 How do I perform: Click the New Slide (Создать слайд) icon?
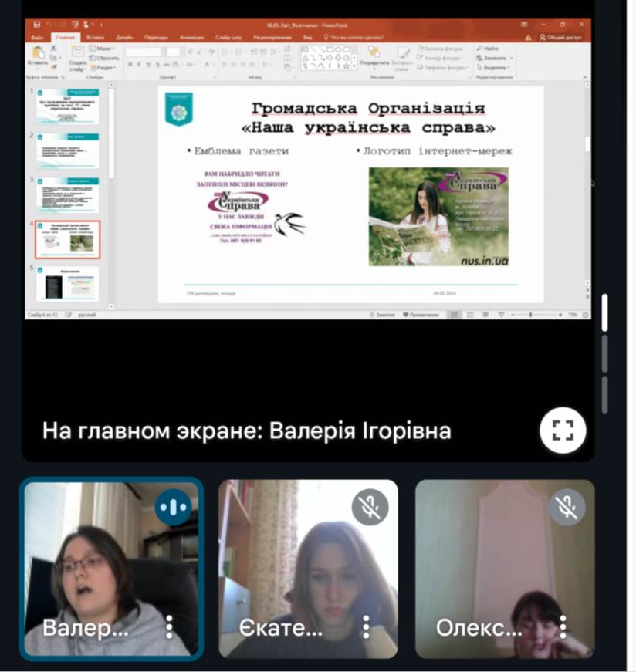(77, 52)
